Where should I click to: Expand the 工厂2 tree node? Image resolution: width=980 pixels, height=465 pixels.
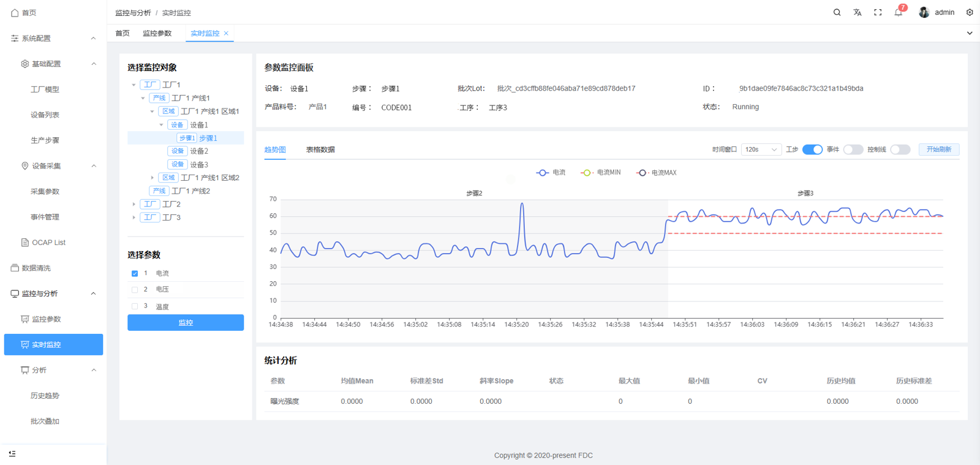134,204
